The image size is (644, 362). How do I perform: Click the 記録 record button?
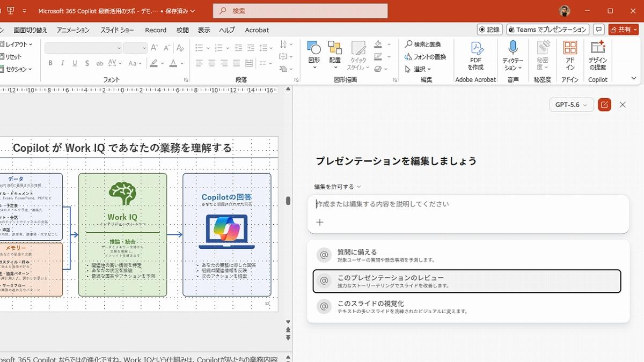pos(489,29)
